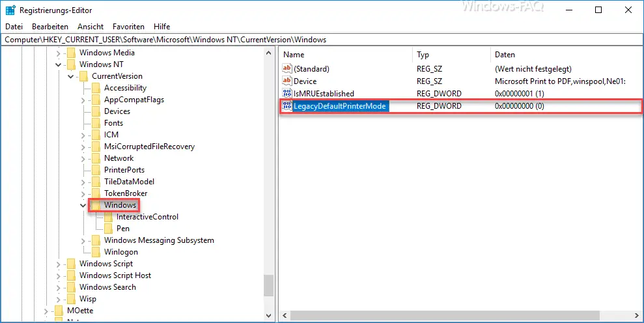Expand the TokenBroker key
This screenshot has width=644, height=323.
point(83,193)
